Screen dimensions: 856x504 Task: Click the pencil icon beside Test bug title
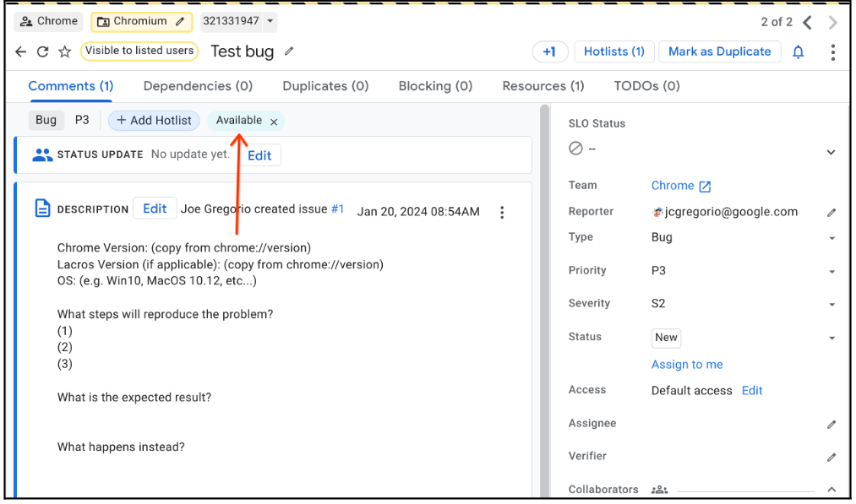coord(289,51)
